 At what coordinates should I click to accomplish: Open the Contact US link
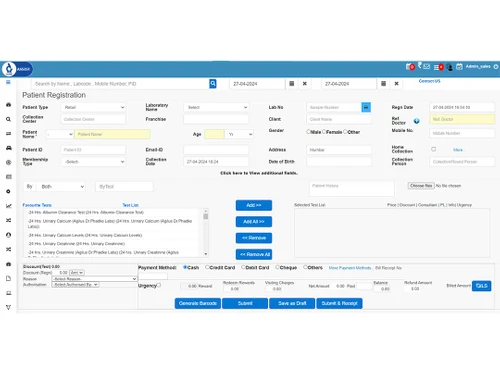pos(429,81)
